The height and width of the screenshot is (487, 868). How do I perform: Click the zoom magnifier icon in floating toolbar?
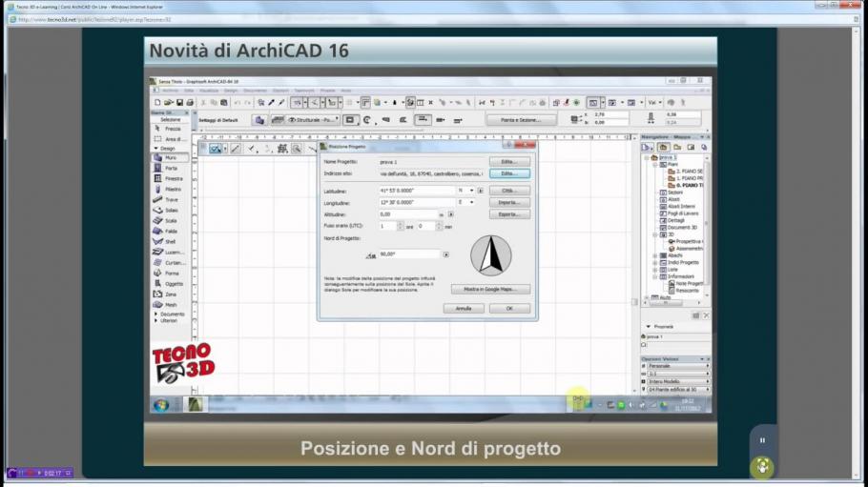(297, 149)
